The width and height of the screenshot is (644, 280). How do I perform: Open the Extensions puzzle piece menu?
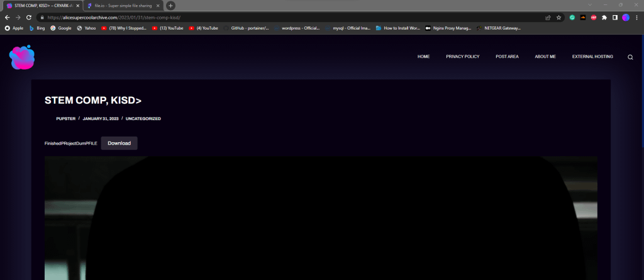pos(604,18)
